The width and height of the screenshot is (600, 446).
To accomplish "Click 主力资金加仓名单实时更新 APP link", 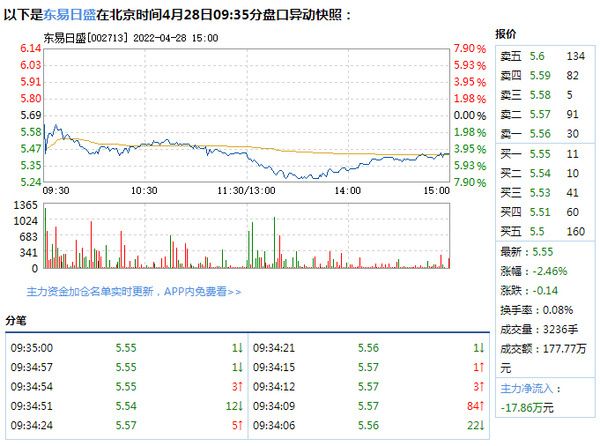I will tap(124, 291).
